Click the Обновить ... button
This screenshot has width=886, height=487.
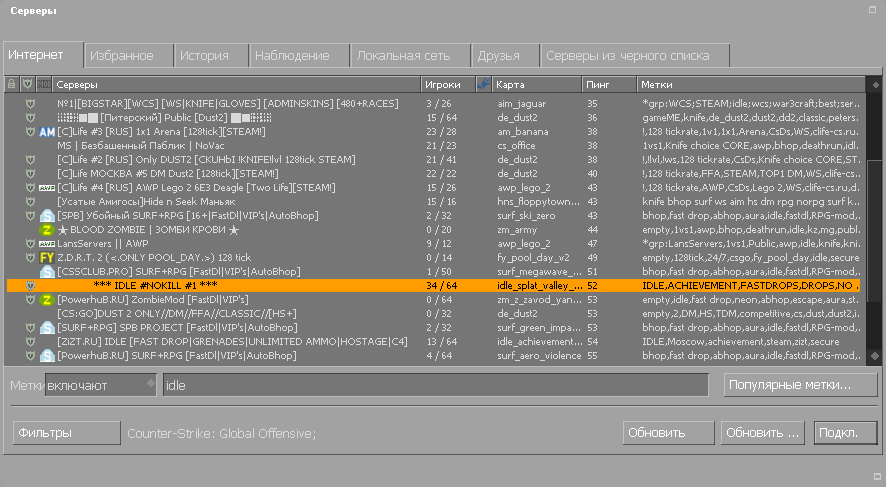coord(763,433)
